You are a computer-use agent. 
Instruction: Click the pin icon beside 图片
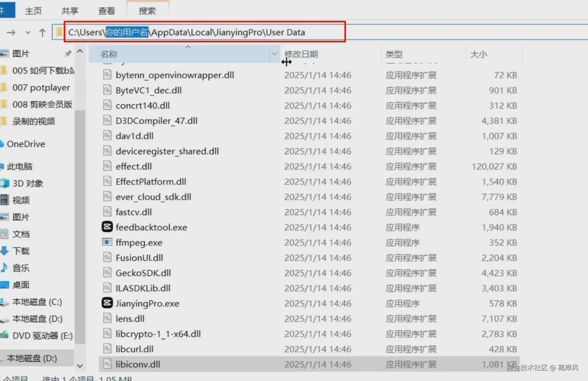click(x=68, y=53)
